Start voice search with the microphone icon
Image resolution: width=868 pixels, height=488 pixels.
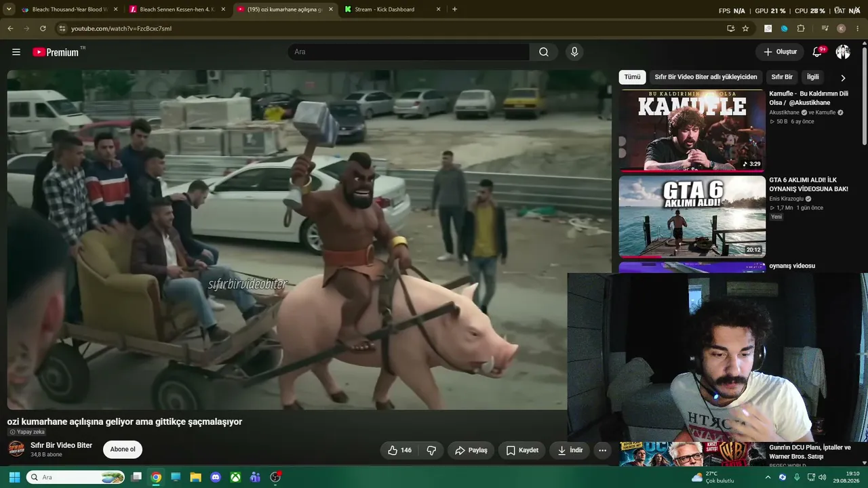point(574,52)
